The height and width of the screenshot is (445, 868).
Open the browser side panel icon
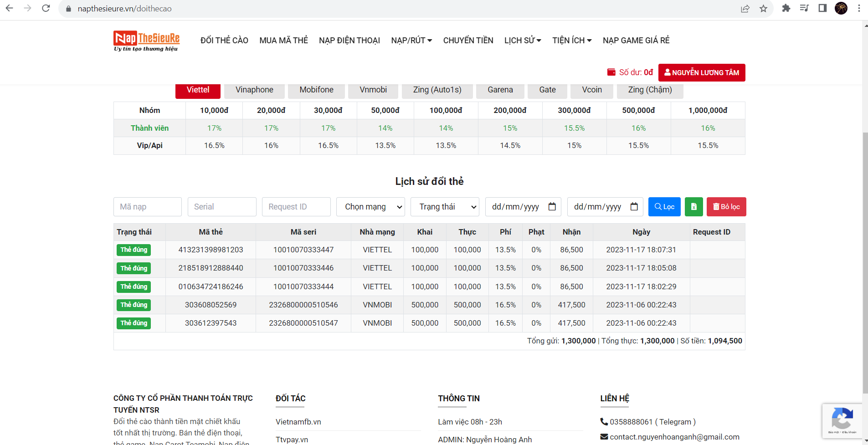click(822, 8)
